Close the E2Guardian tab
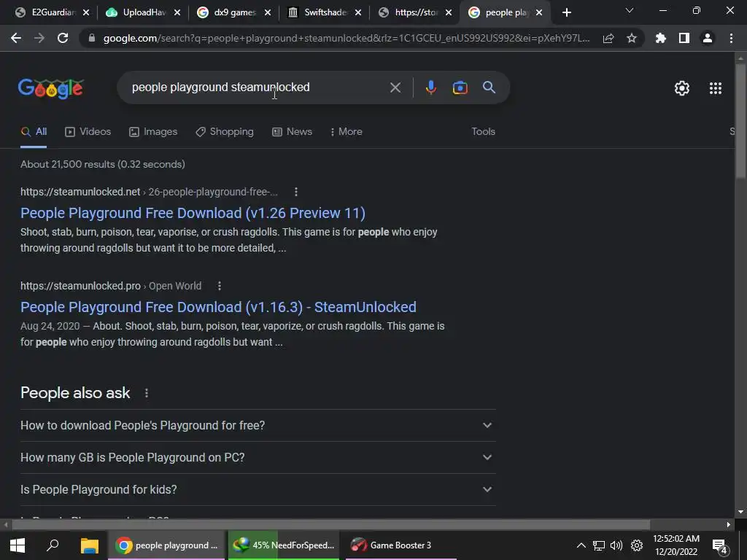This screenshot has height=560, width=747. tap(86, 13)
